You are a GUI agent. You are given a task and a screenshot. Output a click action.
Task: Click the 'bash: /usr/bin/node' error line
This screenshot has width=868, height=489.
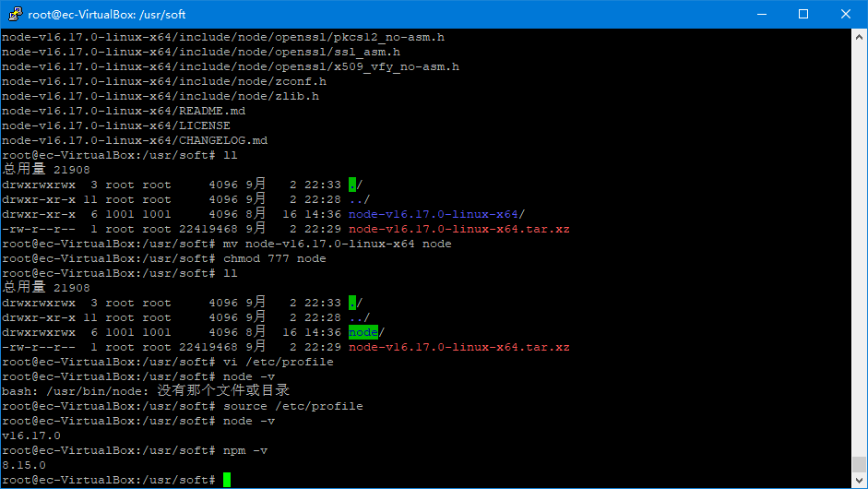146,391
